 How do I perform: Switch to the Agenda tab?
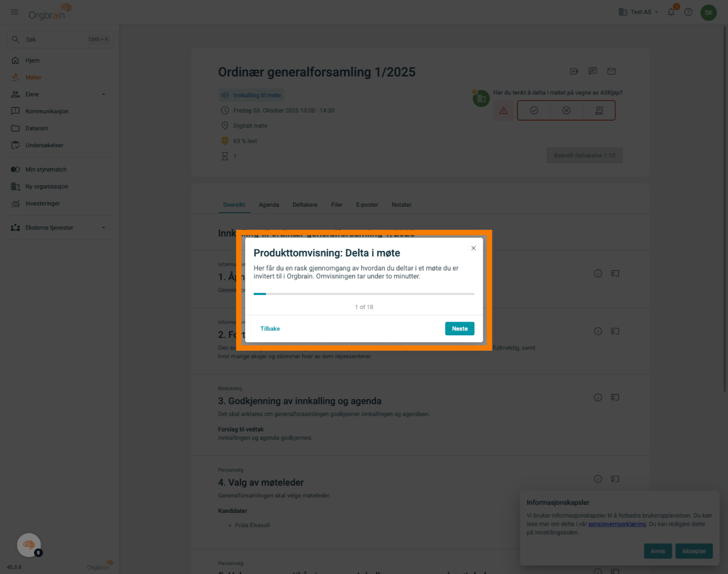tap(269, 205)
